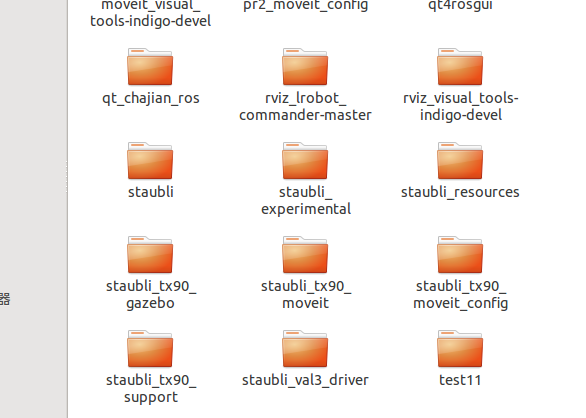Click the staubli_val3_driver folder icon
The image size is (586, 418).
click(305, 349)
